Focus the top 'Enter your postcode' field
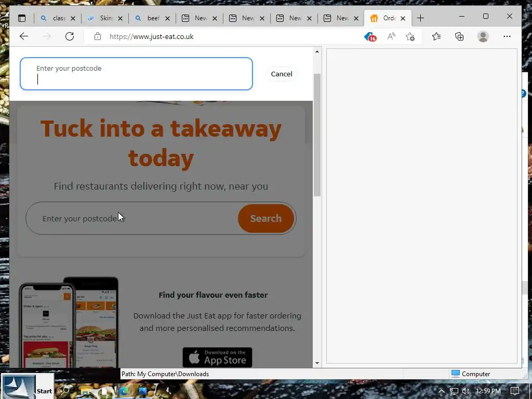Viewport: 532px width, 399px height. 136,74
